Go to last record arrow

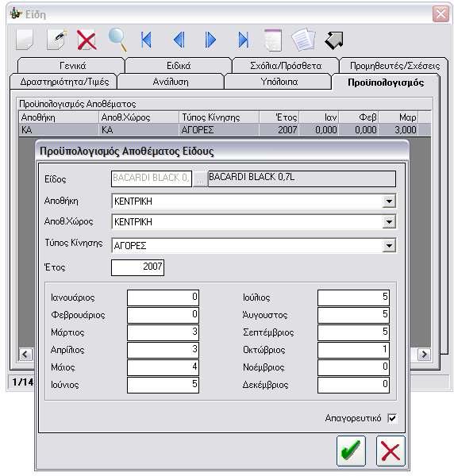point(243,40)
